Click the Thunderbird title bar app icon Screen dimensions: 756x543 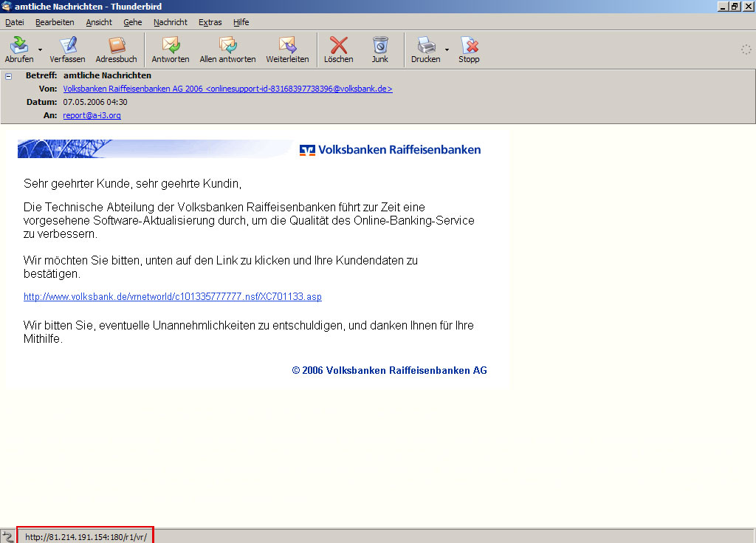point(6,6)
